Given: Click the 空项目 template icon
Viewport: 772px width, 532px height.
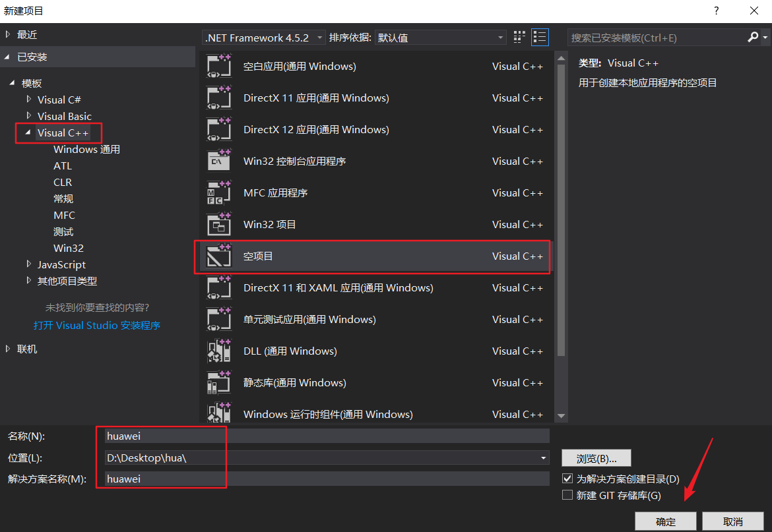Looking at the screenshot, I should click(219, 256).
